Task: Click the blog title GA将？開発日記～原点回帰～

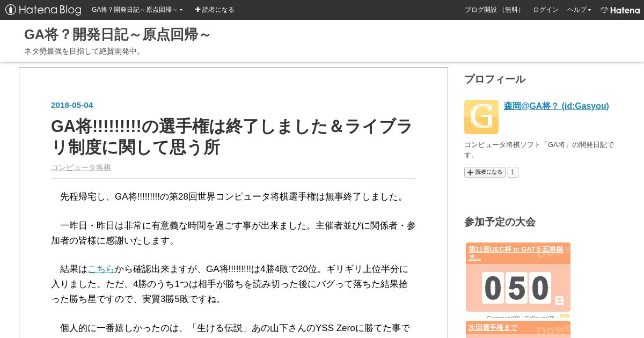Action: point(118,34)
